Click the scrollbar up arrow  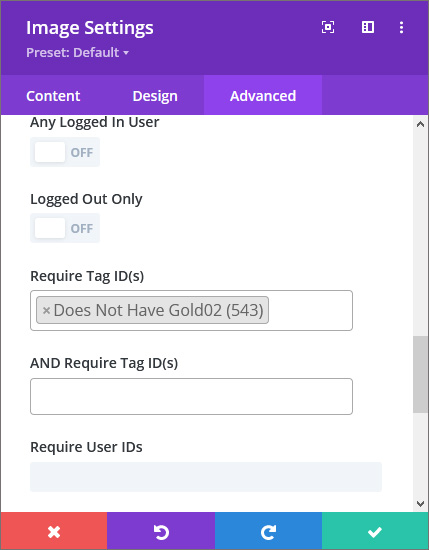pyautogui.click(x=420, y=124)
